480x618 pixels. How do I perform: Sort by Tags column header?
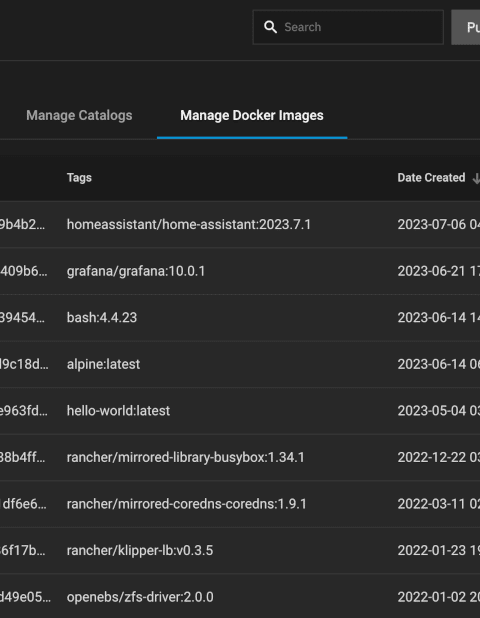click(x=79, y=178)
